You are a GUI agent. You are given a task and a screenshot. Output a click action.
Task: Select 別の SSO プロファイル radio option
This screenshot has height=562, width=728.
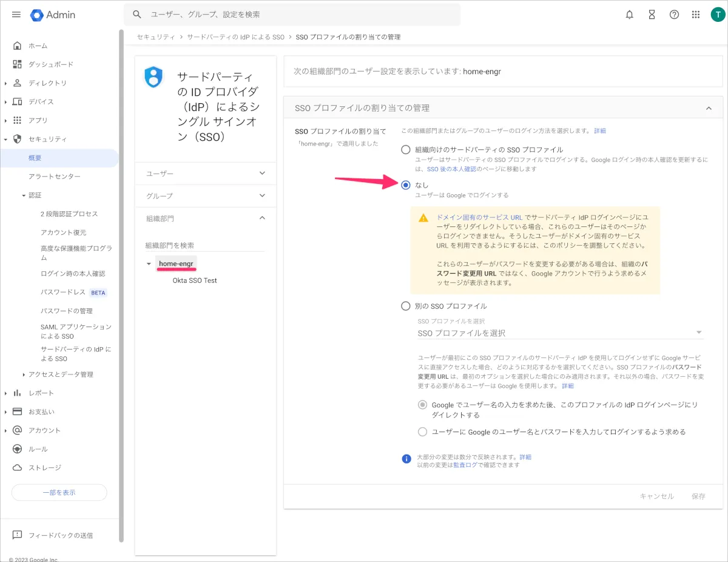[406, 306]
